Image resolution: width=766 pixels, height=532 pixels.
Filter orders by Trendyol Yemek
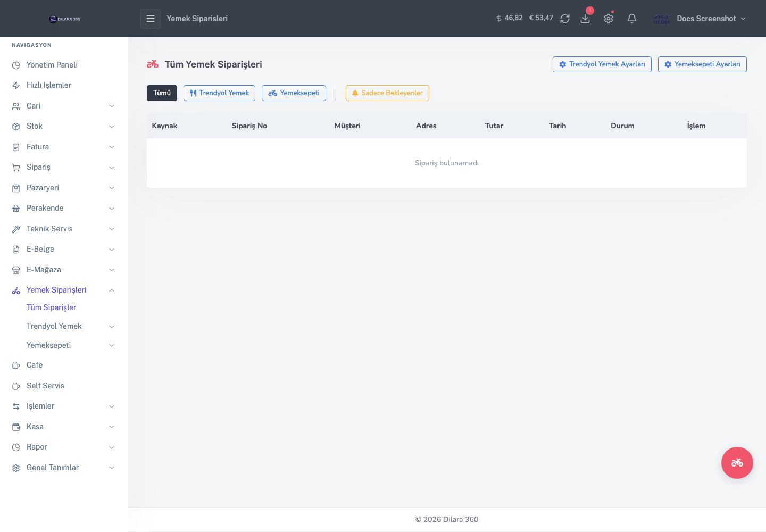pyautogui.click(x=219, y=93)
